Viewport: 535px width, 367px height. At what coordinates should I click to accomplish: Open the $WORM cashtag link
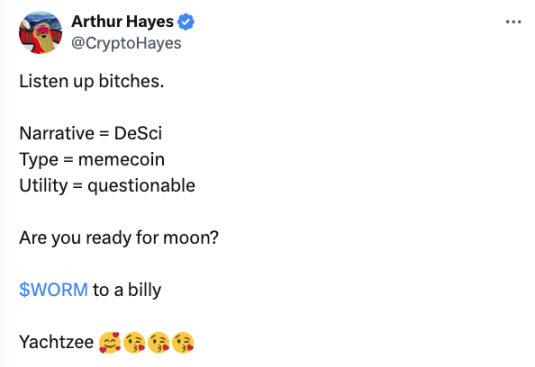(x=54, y=290)
